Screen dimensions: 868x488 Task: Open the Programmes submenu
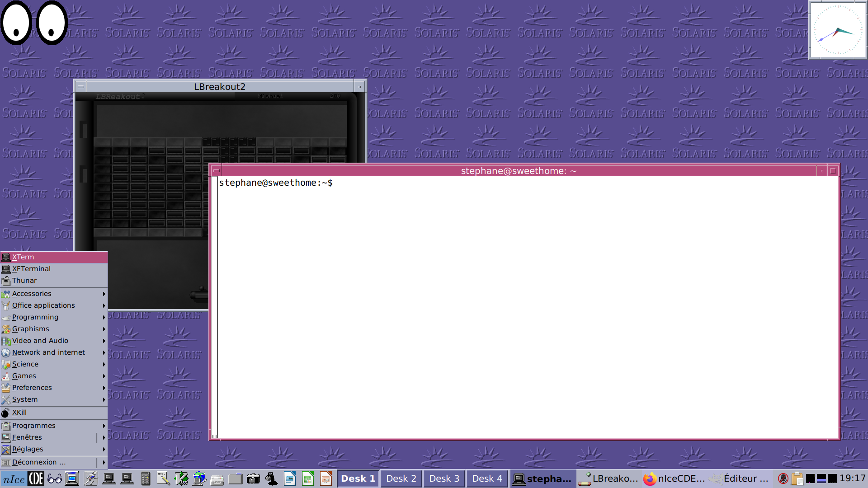point(54,426)
